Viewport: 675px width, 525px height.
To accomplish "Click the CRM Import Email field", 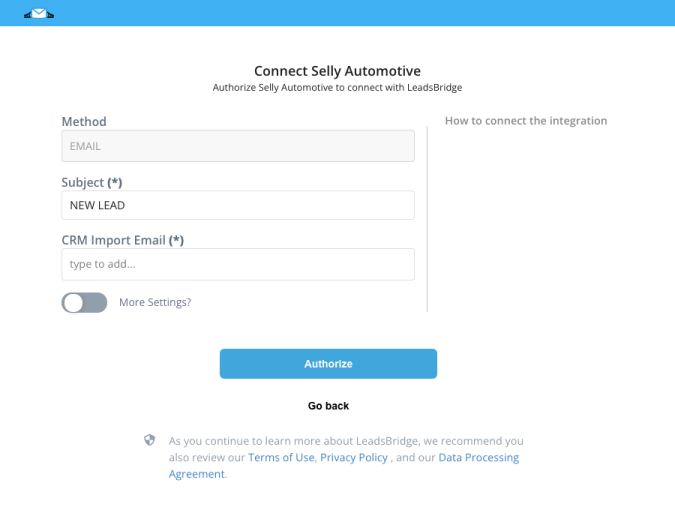I will [x=238, y=264].
